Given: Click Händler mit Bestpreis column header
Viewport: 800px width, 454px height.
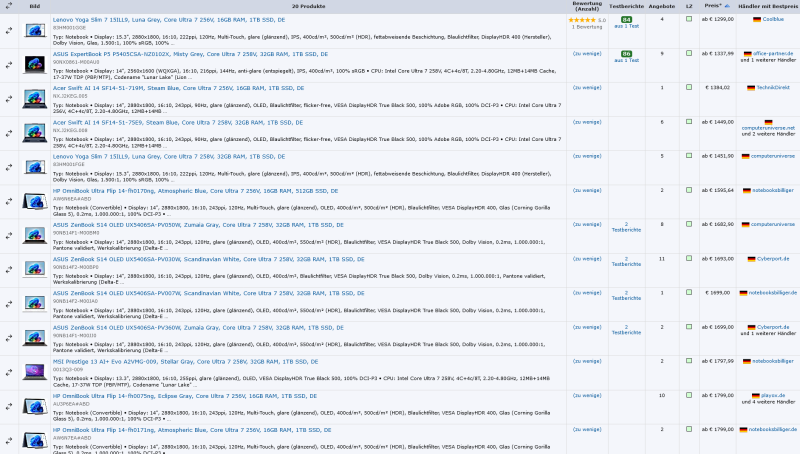Looking at the screenshot, I should point(768,6).
